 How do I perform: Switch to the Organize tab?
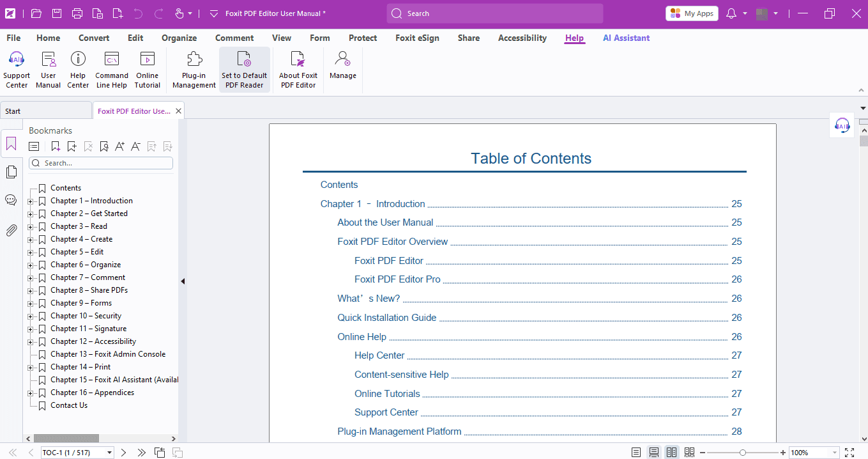(179, 38)
